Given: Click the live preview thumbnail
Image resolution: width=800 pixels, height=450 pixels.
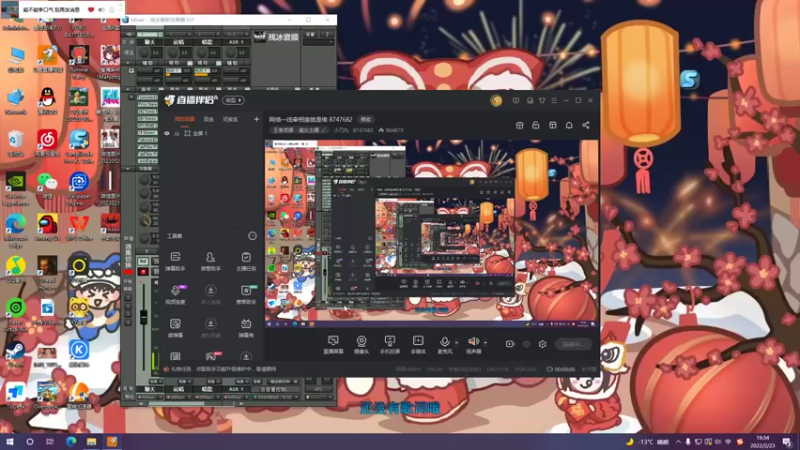Looking at the screenshot, I should click(x=430, y=234).
